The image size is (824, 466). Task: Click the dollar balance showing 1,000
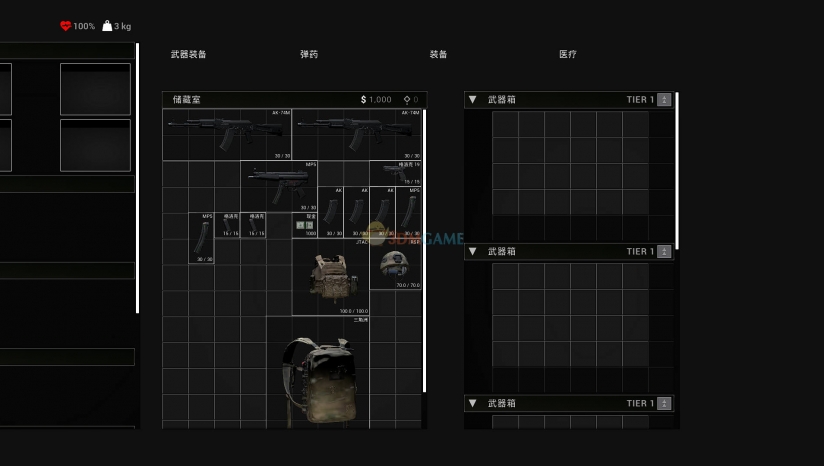376,99
